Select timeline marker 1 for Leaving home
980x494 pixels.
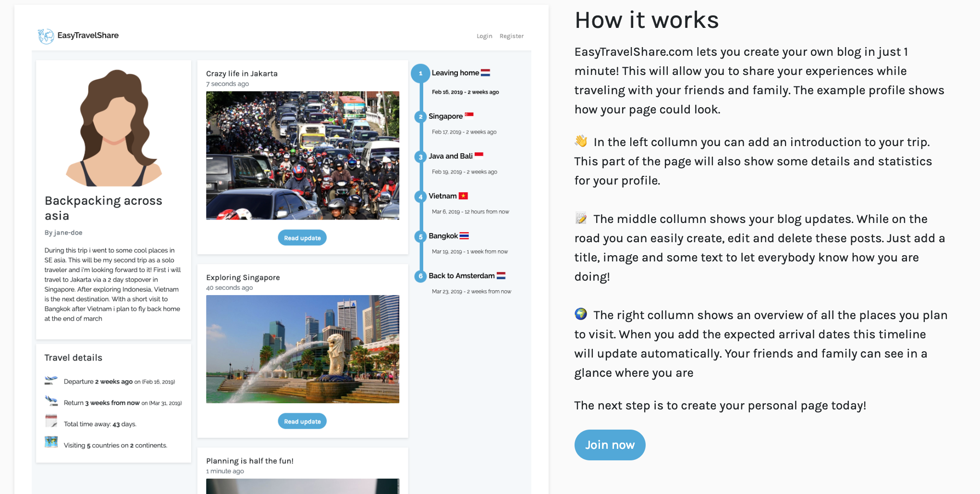(421, 73)
